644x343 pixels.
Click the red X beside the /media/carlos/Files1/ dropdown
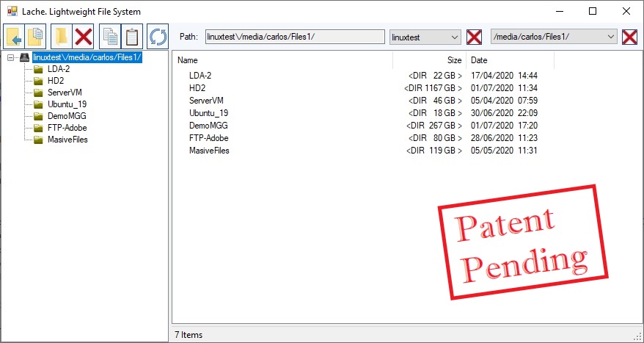[x=629, y=37]
